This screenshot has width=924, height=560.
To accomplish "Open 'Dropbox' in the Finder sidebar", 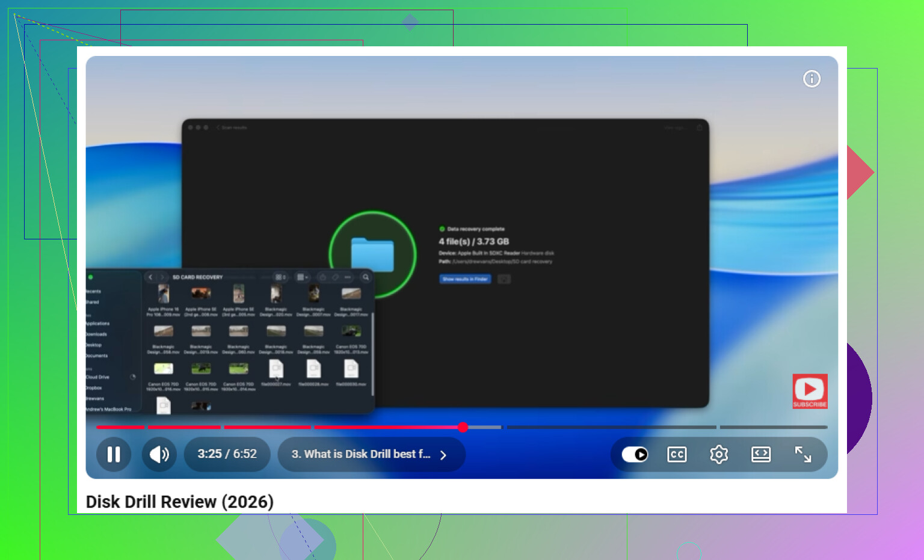I will click(x=94, y=388).
